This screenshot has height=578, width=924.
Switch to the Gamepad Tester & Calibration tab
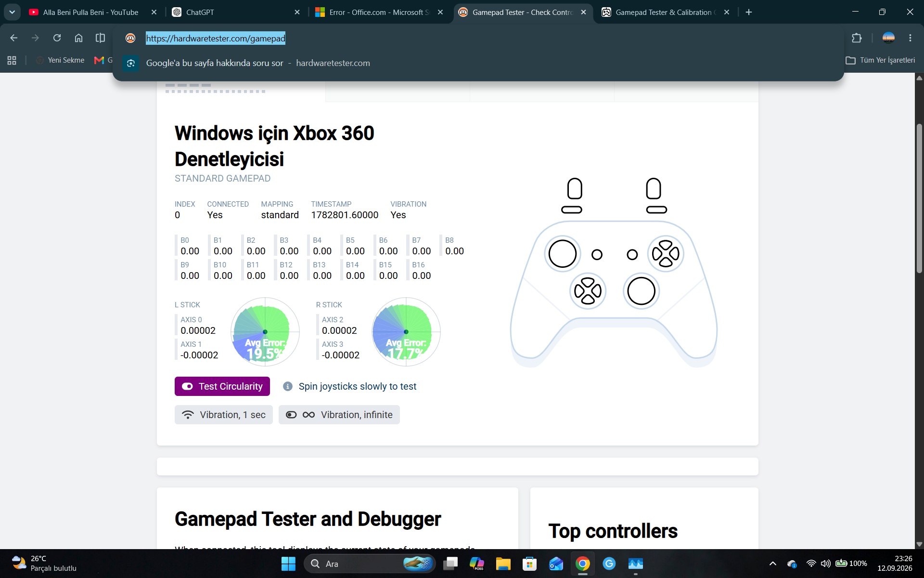tap(666, 12)
